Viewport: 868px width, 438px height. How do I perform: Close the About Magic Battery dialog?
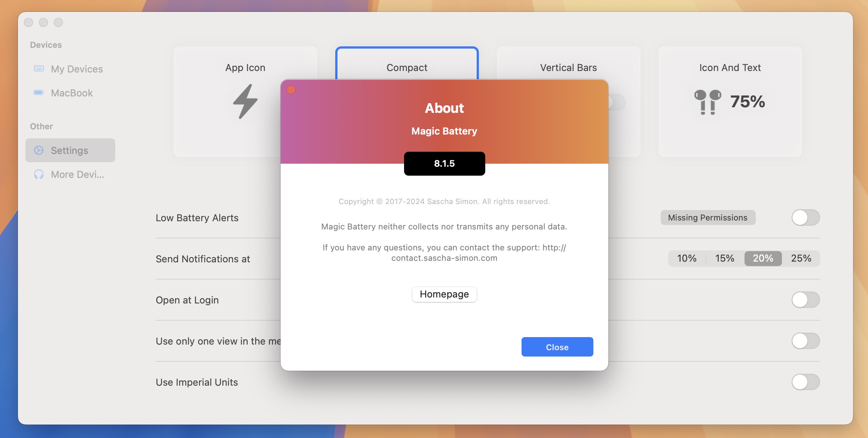click(557, 346)
